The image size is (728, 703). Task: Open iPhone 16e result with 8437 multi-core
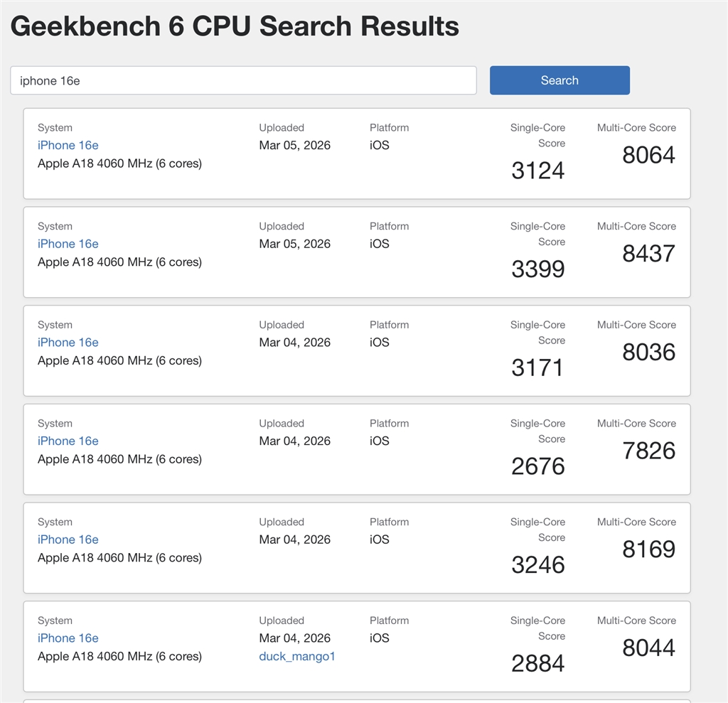tap(68, 244)
